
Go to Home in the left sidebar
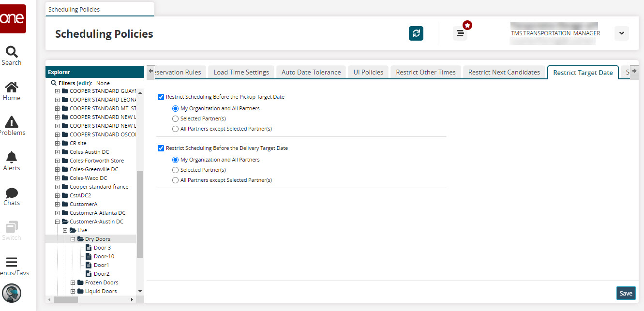12,88
